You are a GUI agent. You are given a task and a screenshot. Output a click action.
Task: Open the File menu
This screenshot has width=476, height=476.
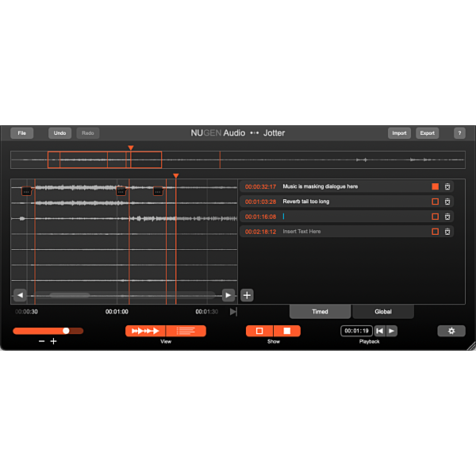click(22, 133)
